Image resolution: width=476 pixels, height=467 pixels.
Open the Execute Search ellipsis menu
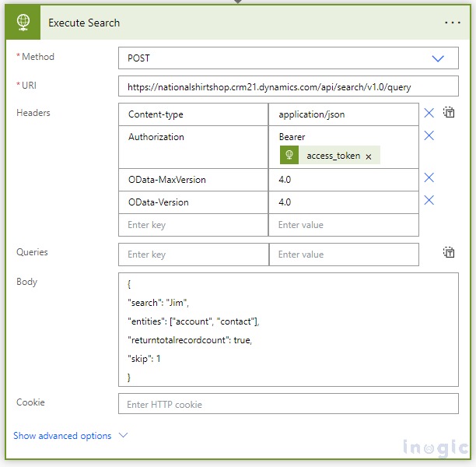(452, 23)
